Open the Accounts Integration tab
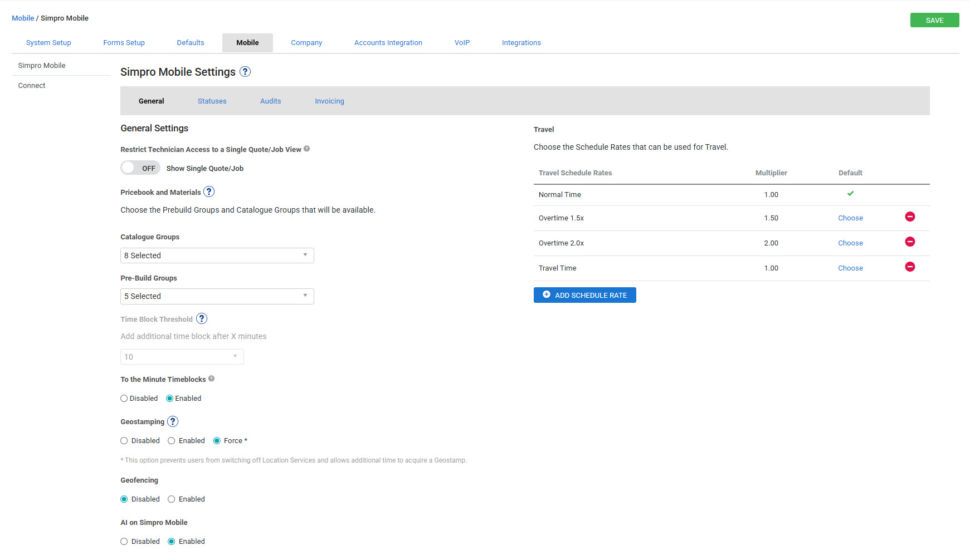 (x=388, y=43)
